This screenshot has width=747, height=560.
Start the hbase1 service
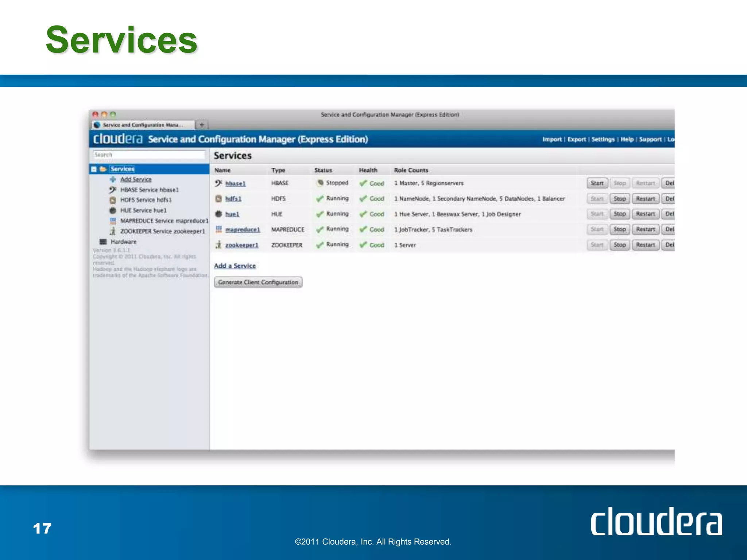coord(597,183)
